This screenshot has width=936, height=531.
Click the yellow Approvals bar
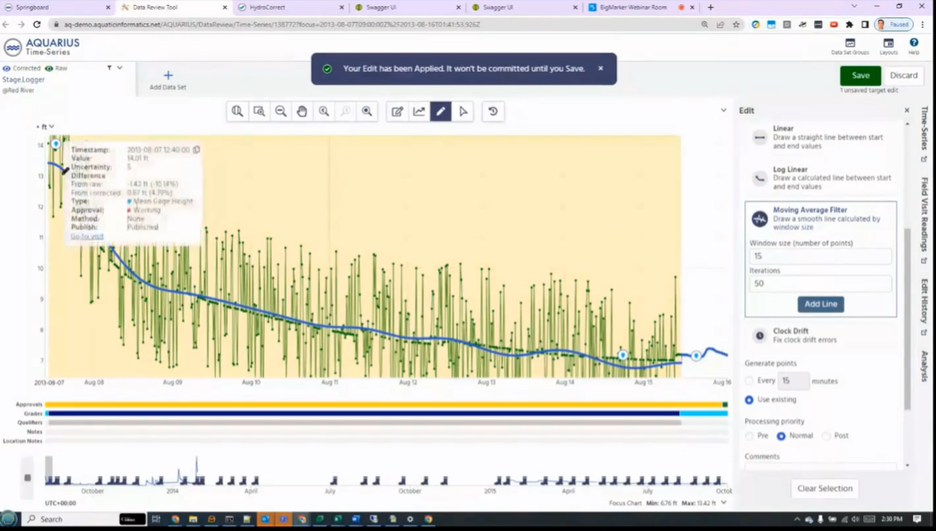tap(384, 405)
